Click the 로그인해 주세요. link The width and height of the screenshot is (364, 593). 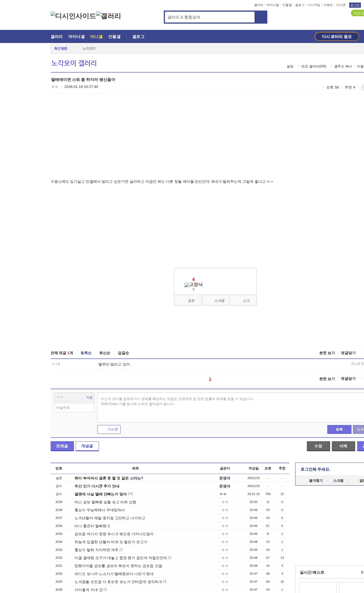click(x=315, y=469)
